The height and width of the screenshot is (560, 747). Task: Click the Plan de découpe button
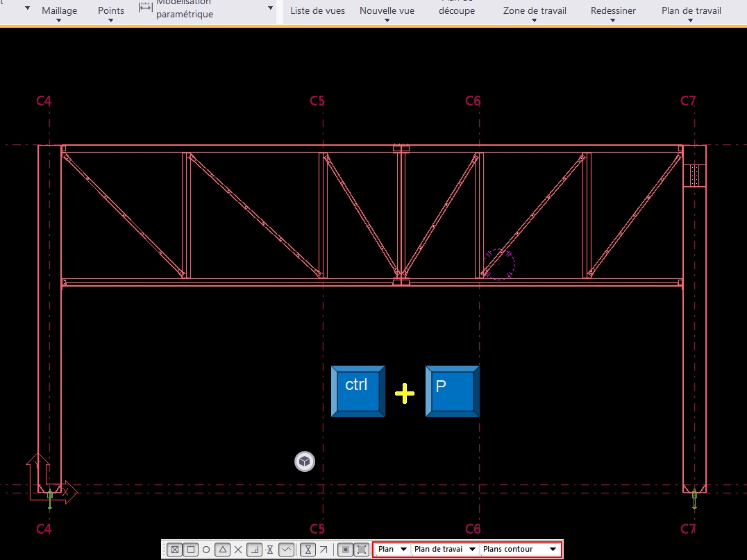pyautogui.click(x=456, y=8)
